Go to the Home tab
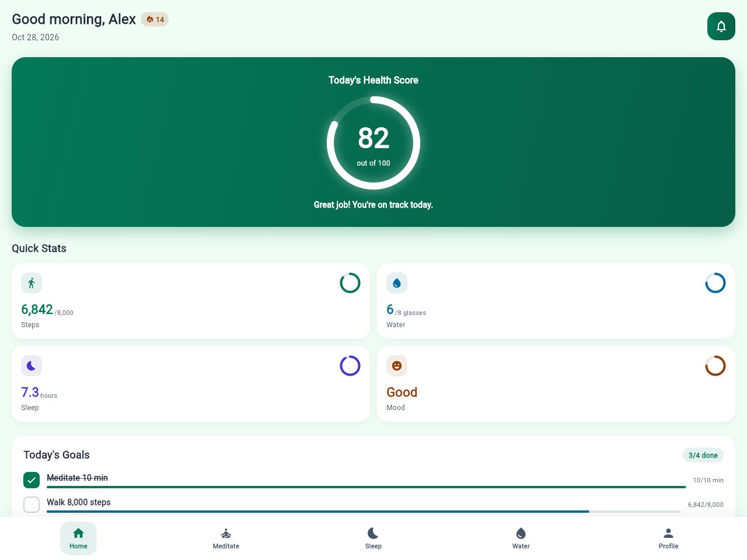Image resolution: width=747 pixels, height=560 pixels. (x=78, y=538)
